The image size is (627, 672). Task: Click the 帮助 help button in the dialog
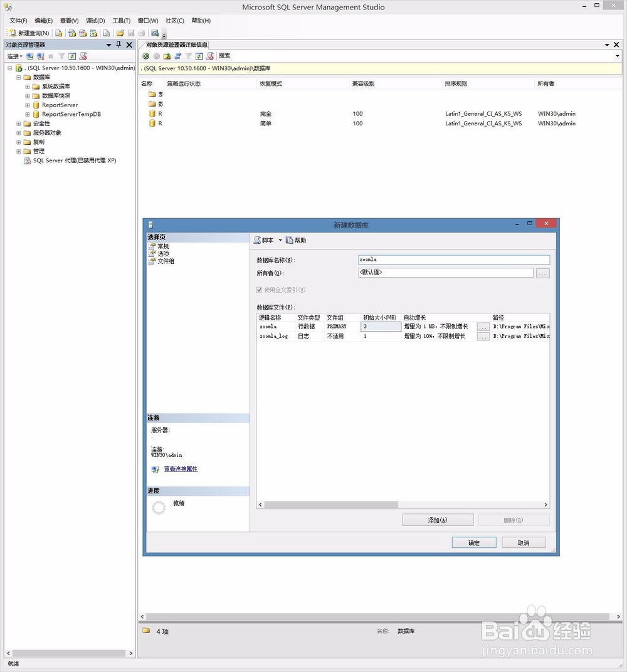point(296,240)
